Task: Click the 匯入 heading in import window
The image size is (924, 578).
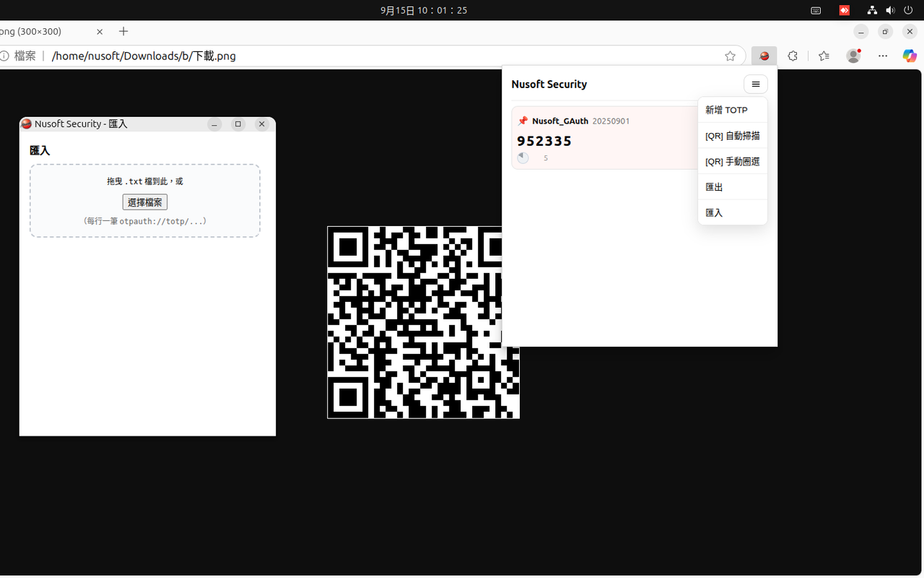Action: [x=40, y=150]
